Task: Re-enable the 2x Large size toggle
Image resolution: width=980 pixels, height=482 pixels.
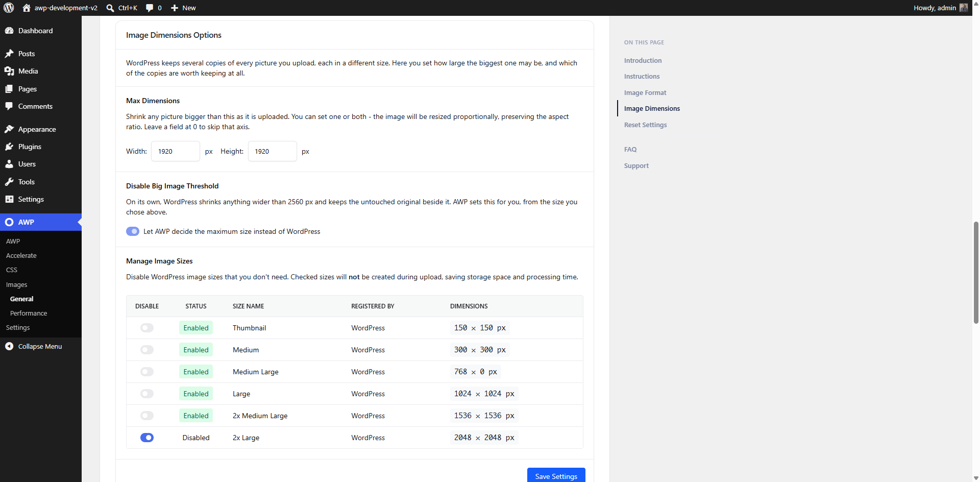Action: 147,438
